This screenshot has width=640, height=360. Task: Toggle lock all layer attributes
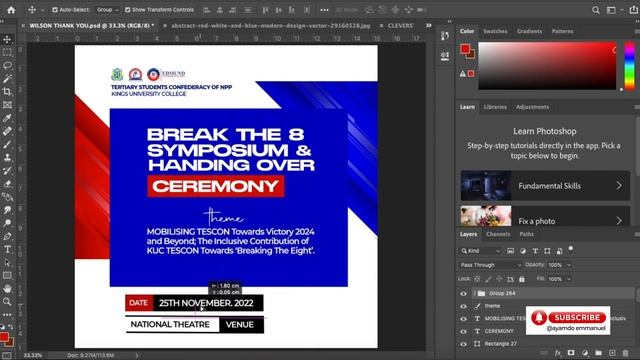(522, 279)
